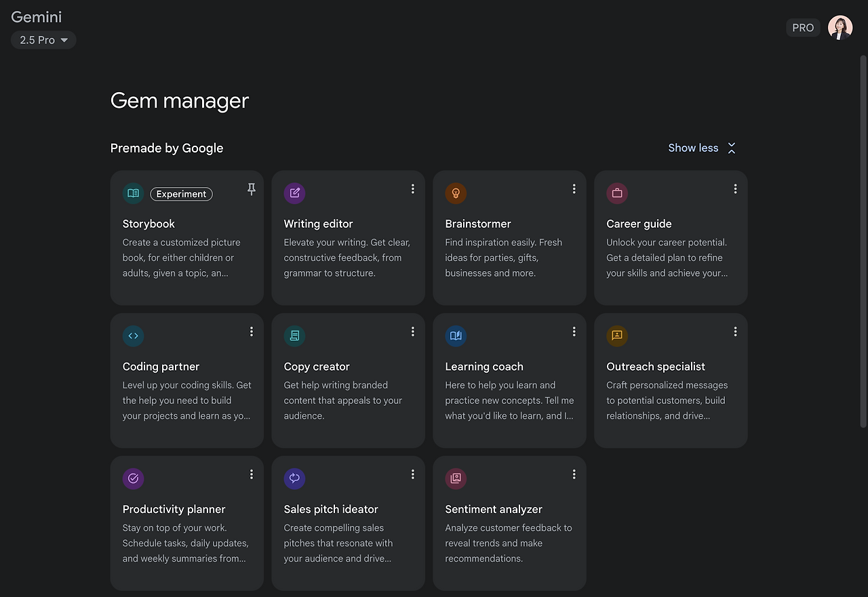This screenshot has width=868, height=597.
Task: Open the profile avatar account menu
Action: click(840, 28)
